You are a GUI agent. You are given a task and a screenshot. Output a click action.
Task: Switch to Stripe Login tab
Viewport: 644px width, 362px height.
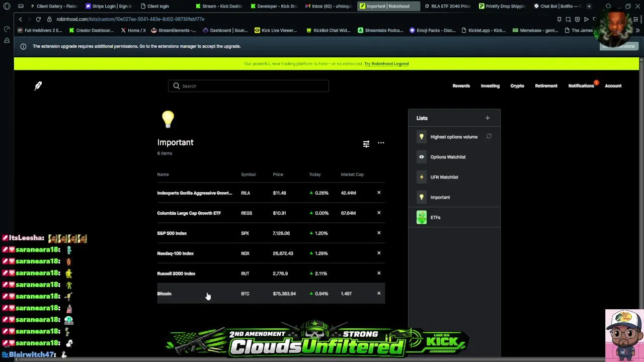(x=108, y=6)
